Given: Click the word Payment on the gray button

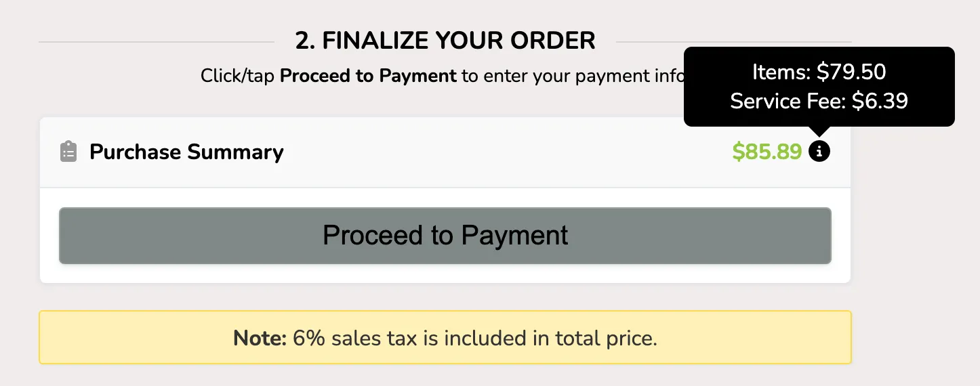Looking at the screenshot, I should [515, 235].
